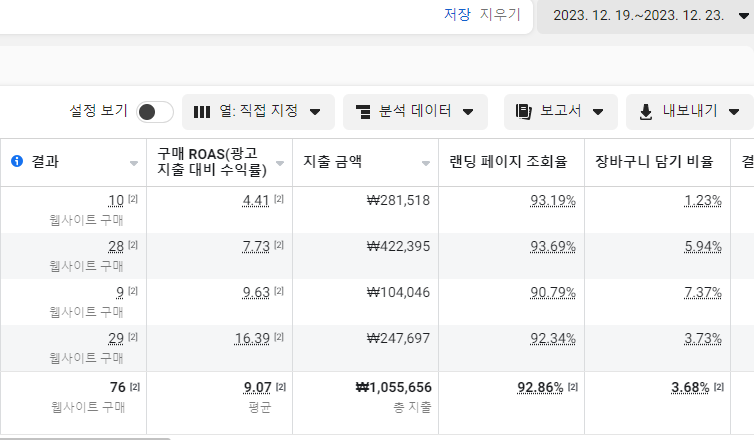Screen dimensions: 754x440
Task: Click the landing page rate 90.79%
Action: pyautogui.click(x=553, y=292)
